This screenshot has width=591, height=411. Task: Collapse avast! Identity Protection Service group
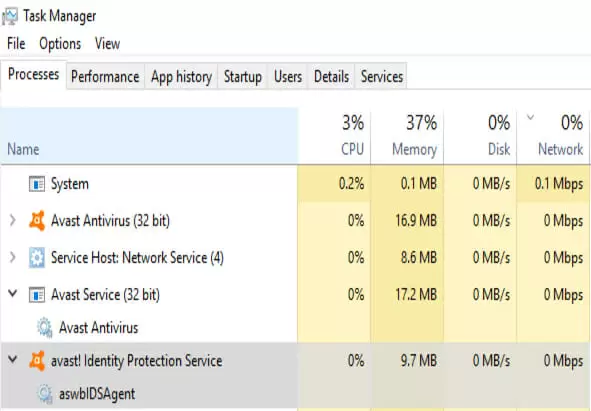(x=12, y=359)
